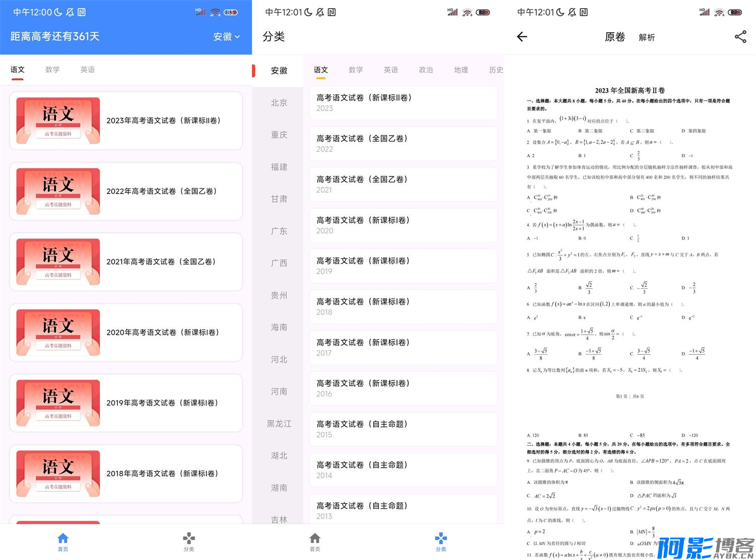Screen dimensions: 756x560
Task: Open the 安徽 province dropdown in header
Action: pyautogui.click(x=226, y=37)
